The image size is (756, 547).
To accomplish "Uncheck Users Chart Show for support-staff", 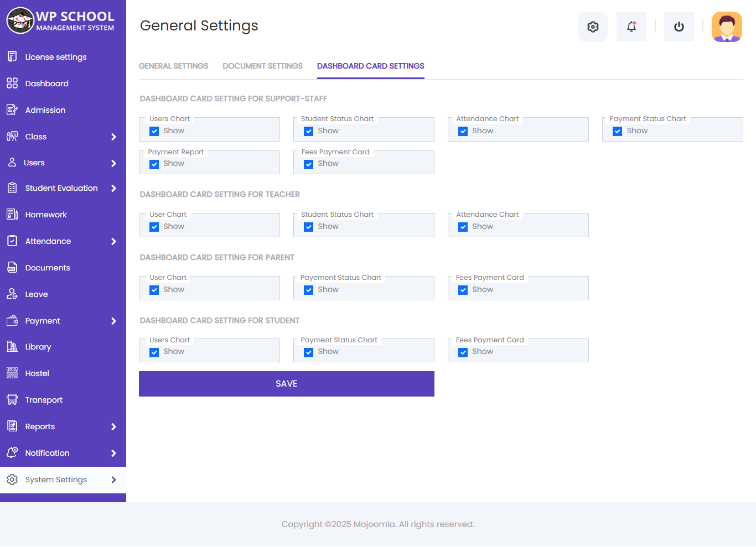I will (154, 132).
